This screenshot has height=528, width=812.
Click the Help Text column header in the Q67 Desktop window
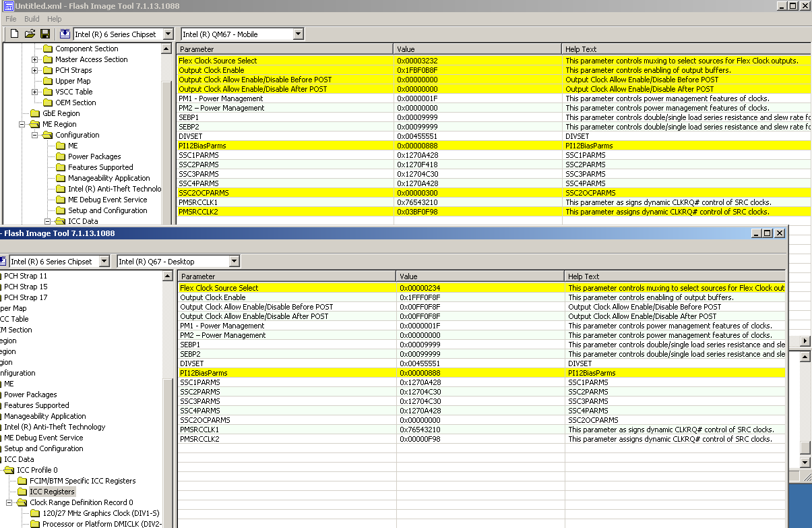676,276
